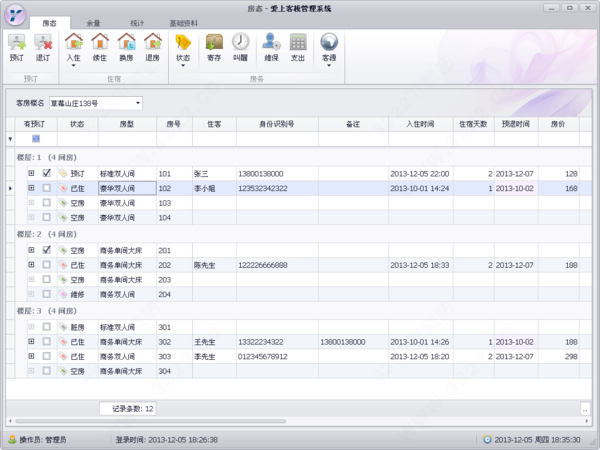The image size is (600, 450).
Task: Open the 客源 dropdown arrow
Action: [329, 66]
